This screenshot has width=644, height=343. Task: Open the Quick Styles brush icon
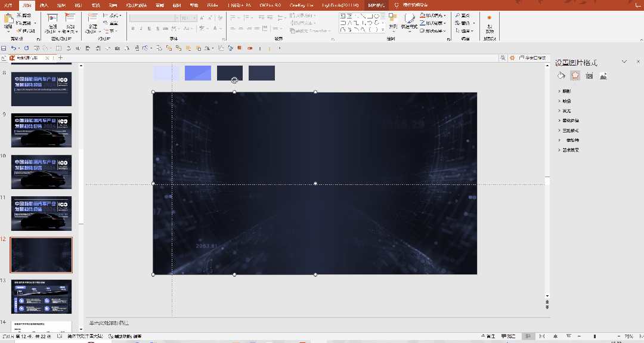[x=409, y=21]
